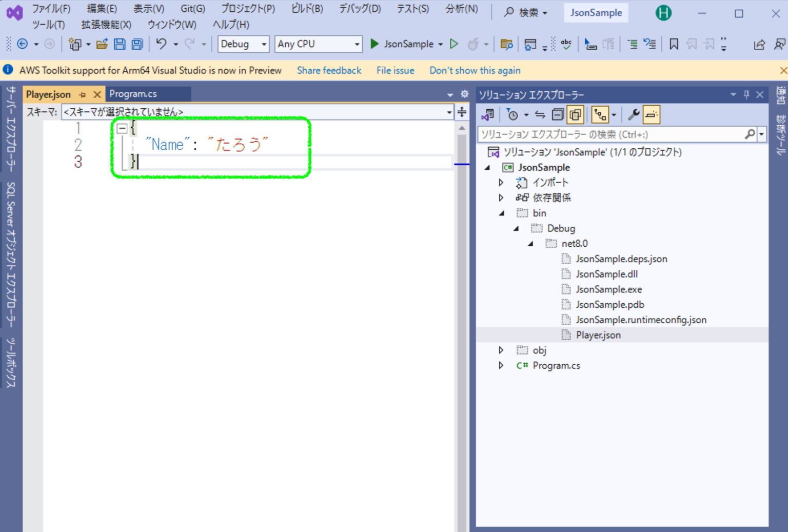Click the Save All toolbar icon
Viewport: 788px width, 532px height.
(137, 44)
